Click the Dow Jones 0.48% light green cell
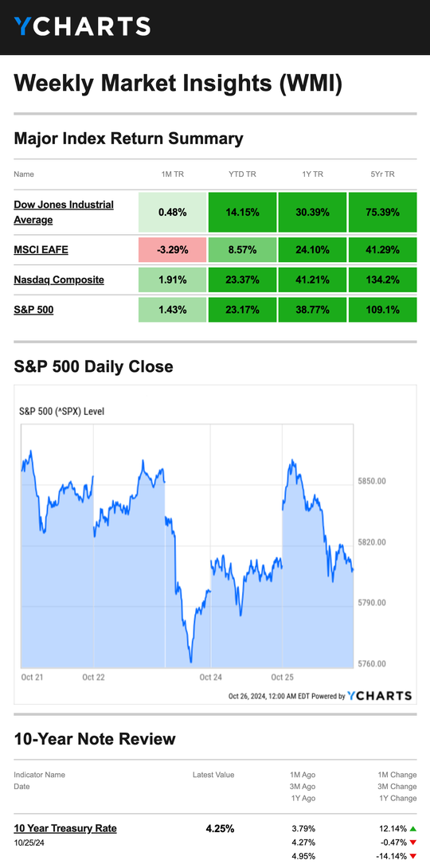The width and height of the screenshot is (430, 868). click(172, 212)
